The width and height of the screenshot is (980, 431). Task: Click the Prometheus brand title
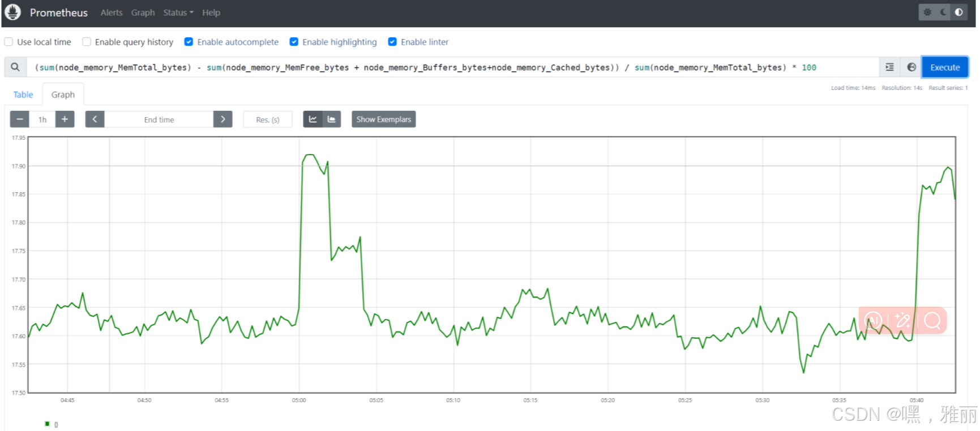coord(59,12)
